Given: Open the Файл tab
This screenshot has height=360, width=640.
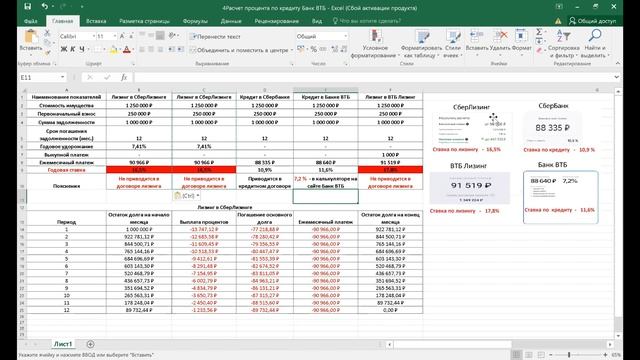Looking at the screenshot, I should point(31,21).
